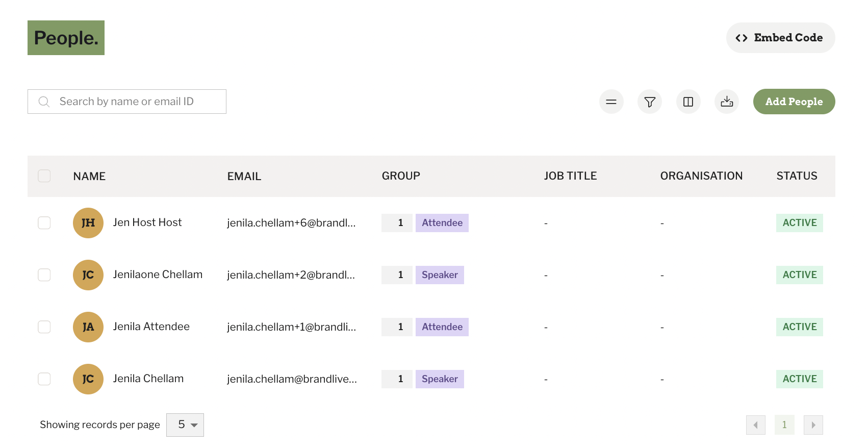Toggle the select-all checkbox in header
This screenshot has height=448, width=868.
click(x=44, y=176)
